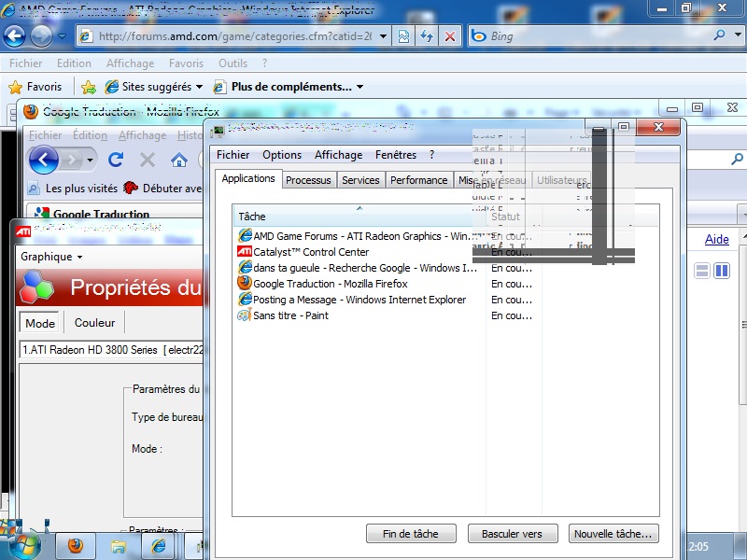Select the stacked horizontal layout icon

(702, 271)
